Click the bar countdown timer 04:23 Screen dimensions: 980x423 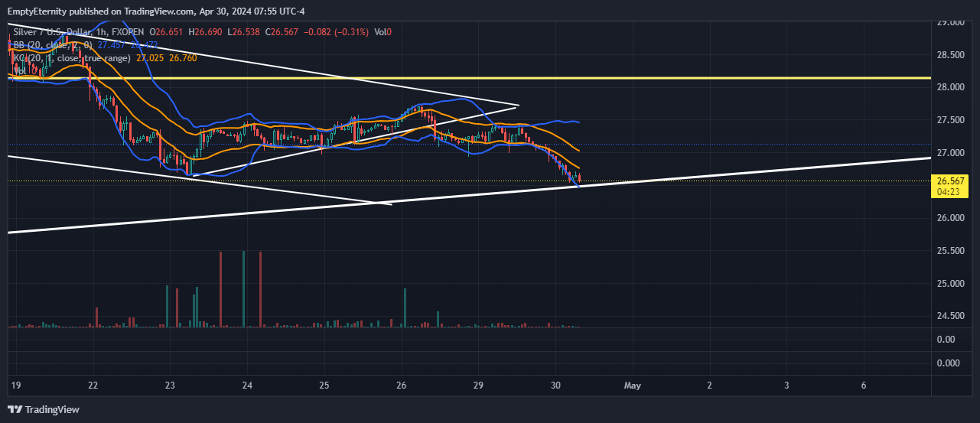[949, 192]
